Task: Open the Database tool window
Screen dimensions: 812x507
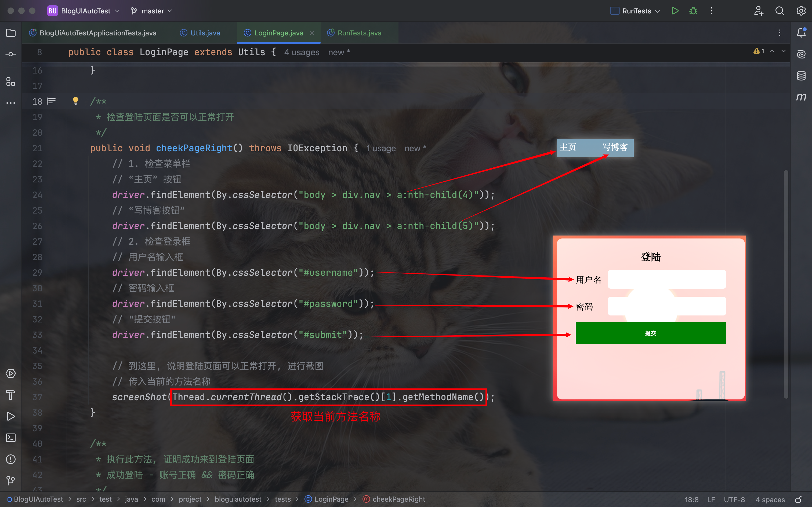Action: (801, 76)
